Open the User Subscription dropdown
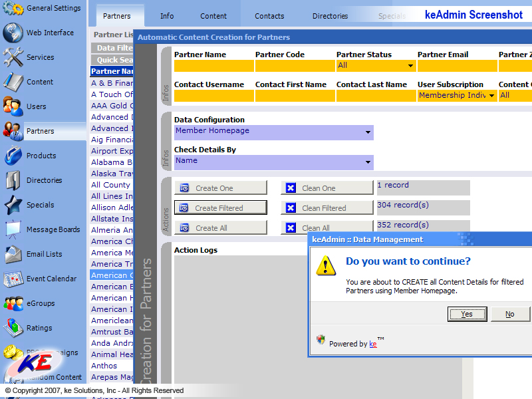Screen dimensions: 532x399 (x=457, y=95)
